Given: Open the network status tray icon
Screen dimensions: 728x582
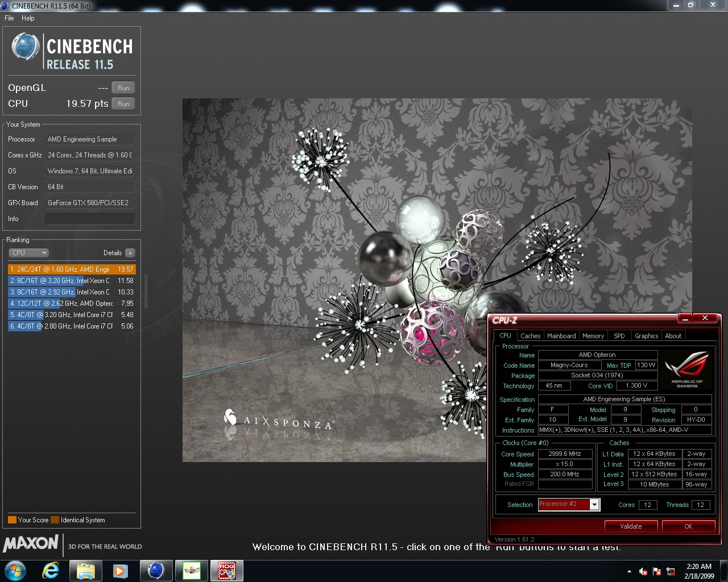Looking at the screenshot, I should coord(671,571).
